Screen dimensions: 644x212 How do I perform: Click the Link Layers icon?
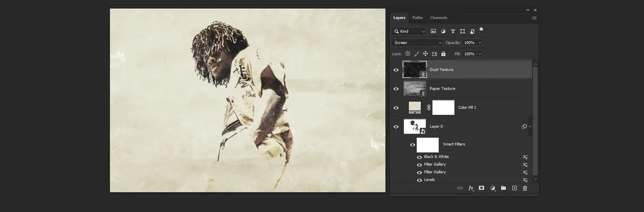pyautogui.click(x=460, y=188)
